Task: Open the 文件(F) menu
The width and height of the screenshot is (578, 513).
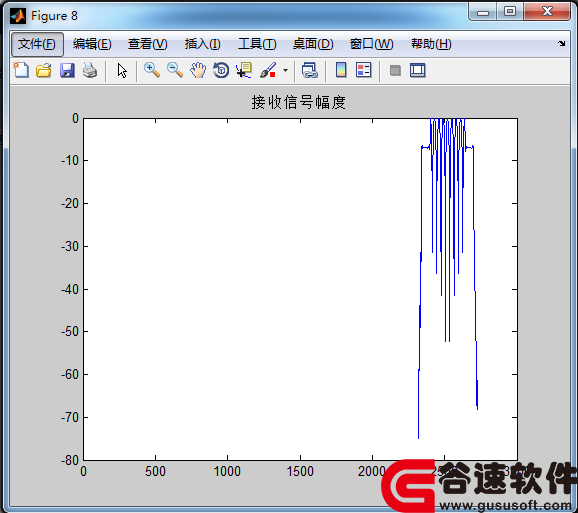Action: [x=37, y=44]
